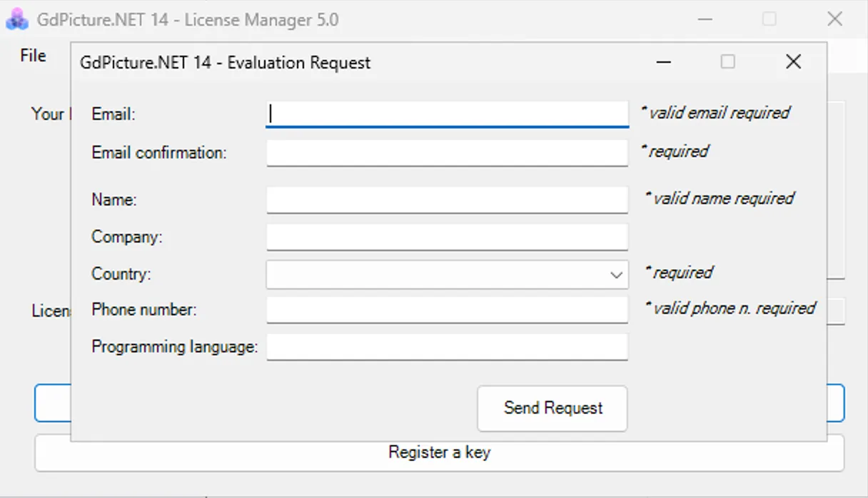Viewport: 868px width, 498px height.
Task: Click the 'valid email required' hint text
Action: tap(717, 112)
